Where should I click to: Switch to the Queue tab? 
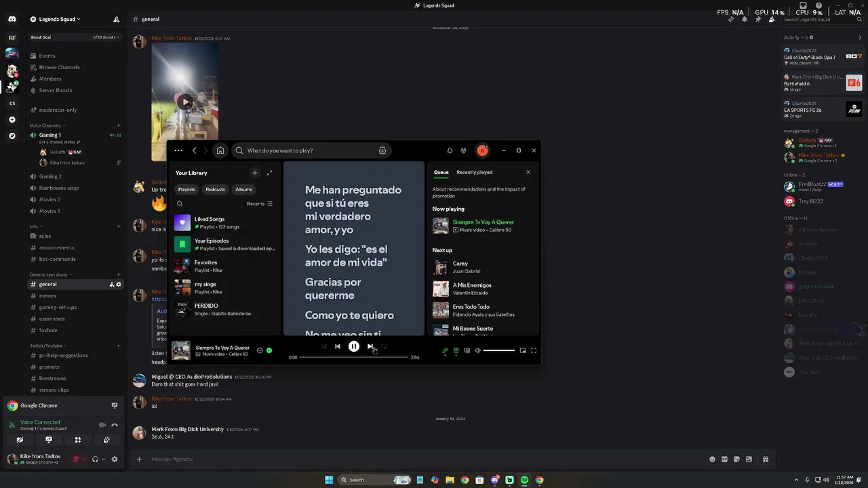[441, 172]
